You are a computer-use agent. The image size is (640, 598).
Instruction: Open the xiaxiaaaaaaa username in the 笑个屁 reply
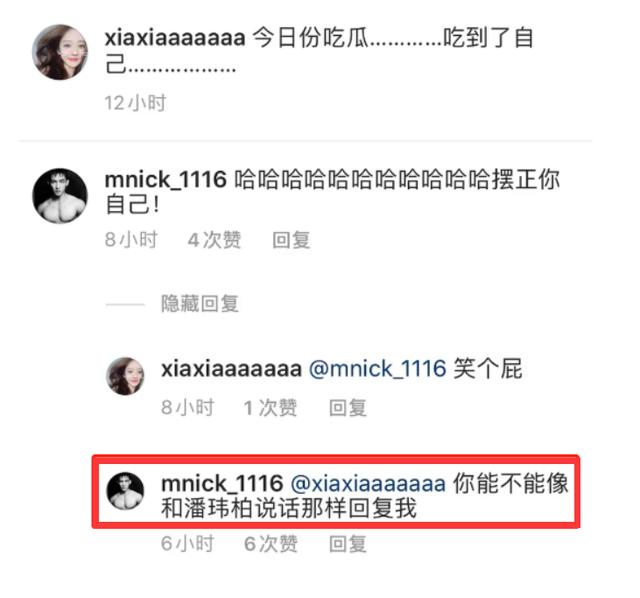click(231, 369)
